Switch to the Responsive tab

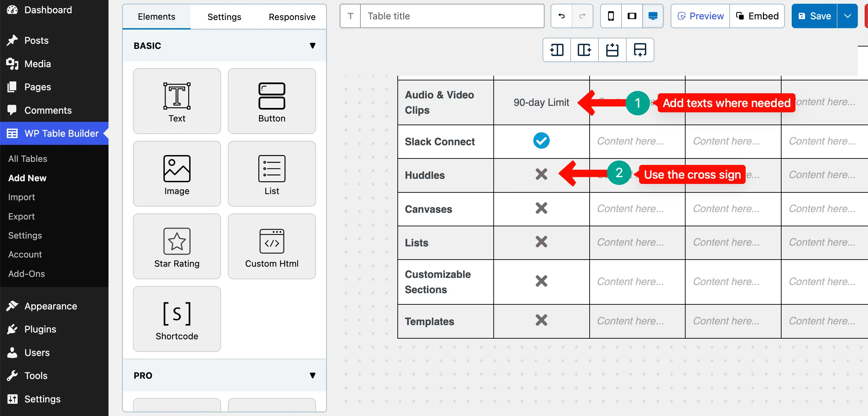tap(292, 17)
